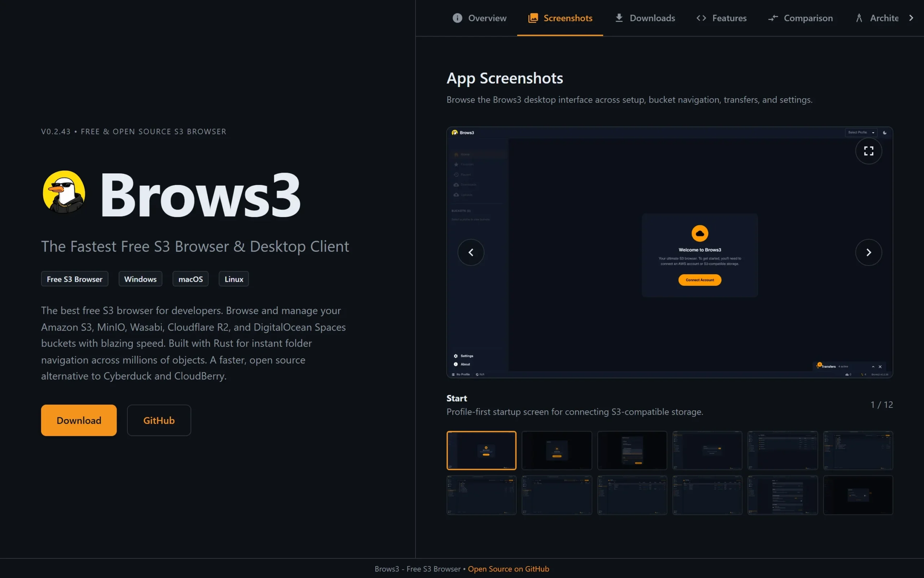The image size is (924, 578).
Task: Click the Start screenshot caption title
Action: pos(457,398)
